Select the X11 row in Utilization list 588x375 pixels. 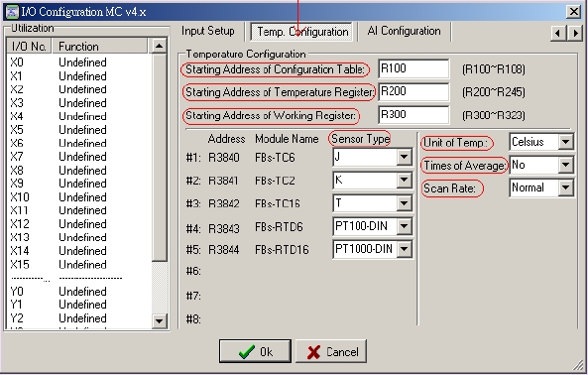[x=78, y=210]
